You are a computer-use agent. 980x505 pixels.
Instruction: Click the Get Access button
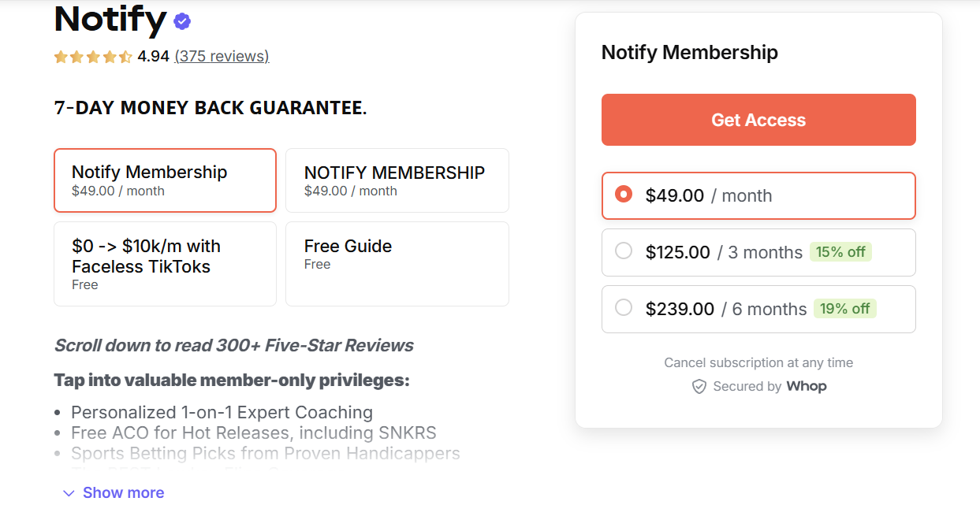pyautogui.click(x=758, y=119)
